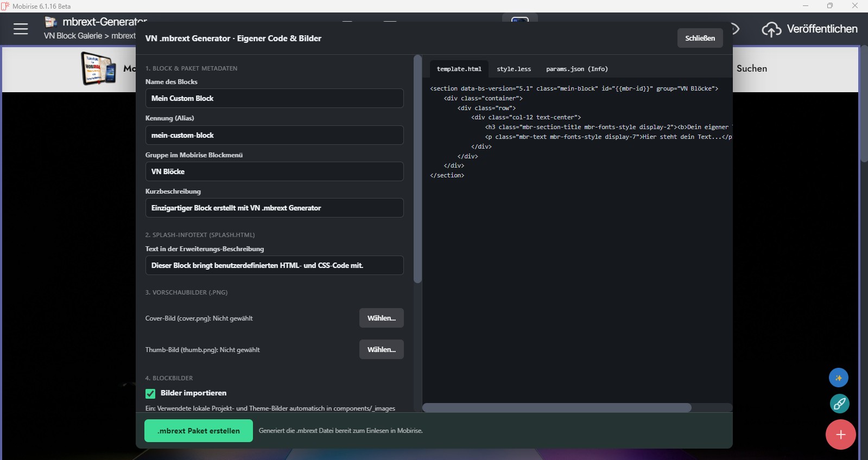Image resolution: width=868 pixels, height=460 pixels.
Task: Click the teal brush edit button
Action: click(x=839, y=404)
